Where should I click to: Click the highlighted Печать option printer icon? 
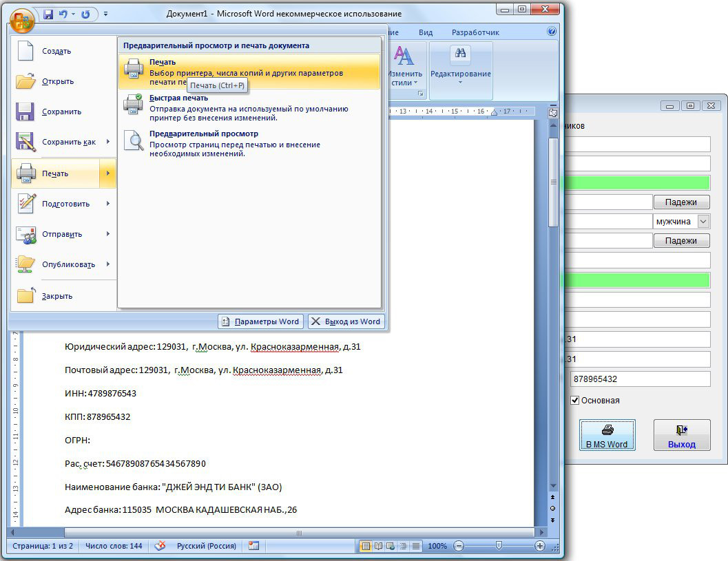coord(133,69)
